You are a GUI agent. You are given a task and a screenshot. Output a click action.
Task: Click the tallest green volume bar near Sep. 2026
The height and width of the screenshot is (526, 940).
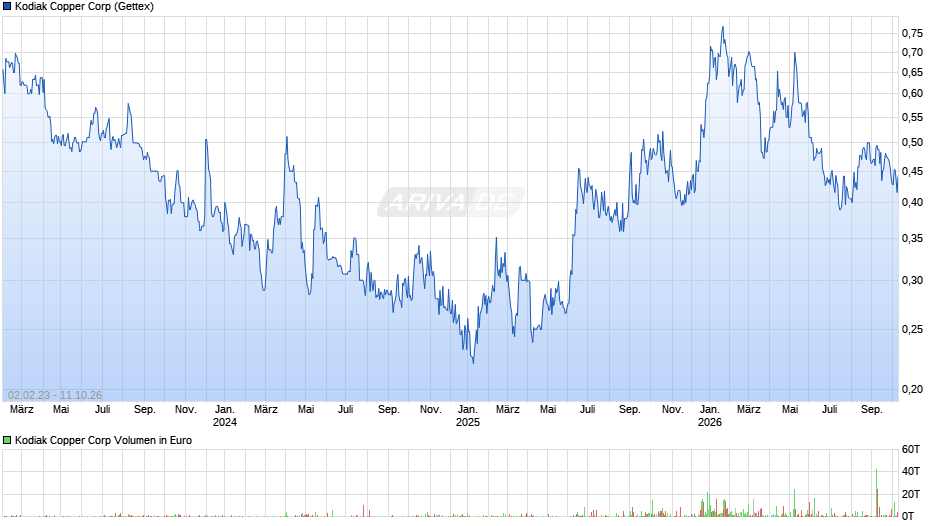(x=876, y=492)
